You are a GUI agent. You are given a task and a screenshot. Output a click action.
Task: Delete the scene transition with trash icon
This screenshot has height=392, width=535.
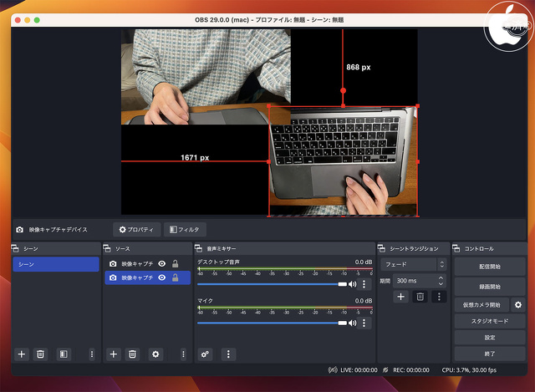click(x=420, y=297)
